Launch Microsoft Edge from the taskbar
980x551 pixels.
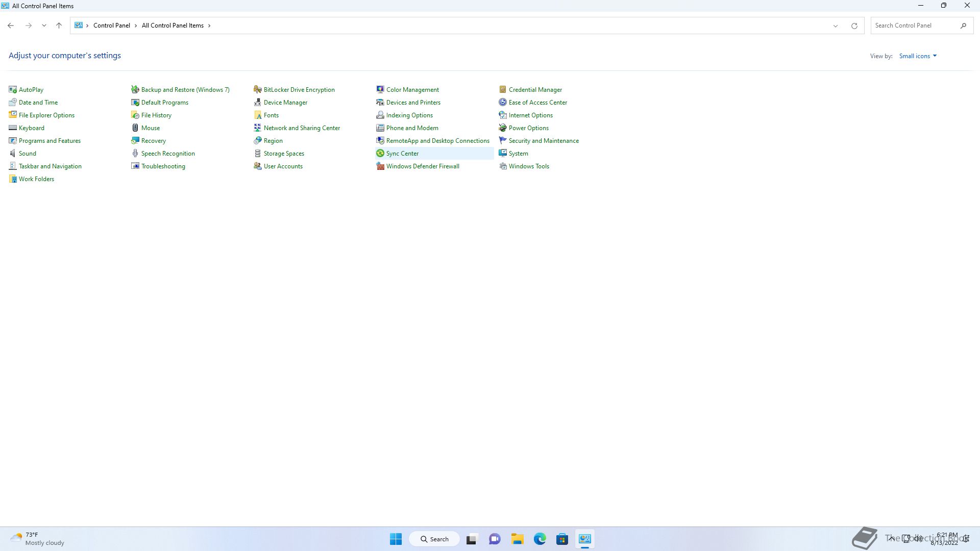click(x=540, y=539)
